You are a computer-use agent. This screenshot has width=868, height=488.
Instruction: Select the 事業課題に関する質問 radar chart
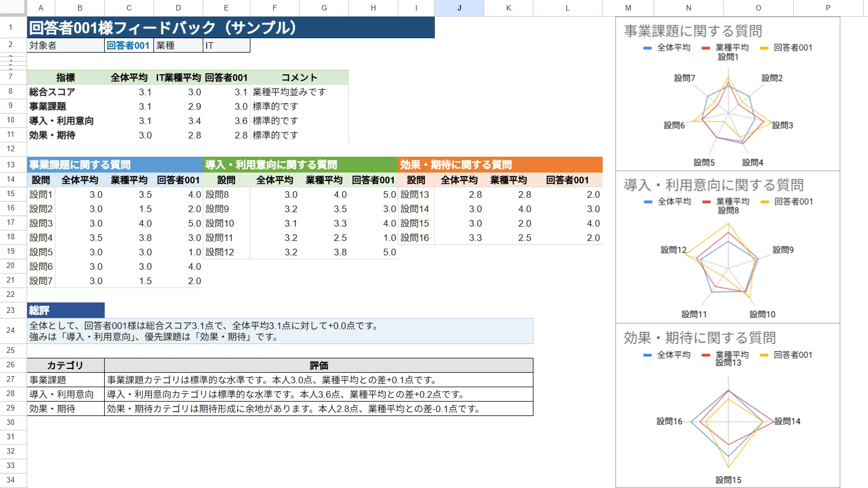coord(728,94)
